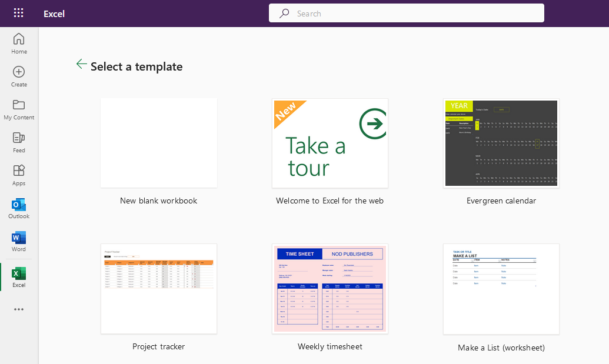This screenshot has height=364, width=609.
Task: Click the Excel title in header
Action: tap(54, 14)
